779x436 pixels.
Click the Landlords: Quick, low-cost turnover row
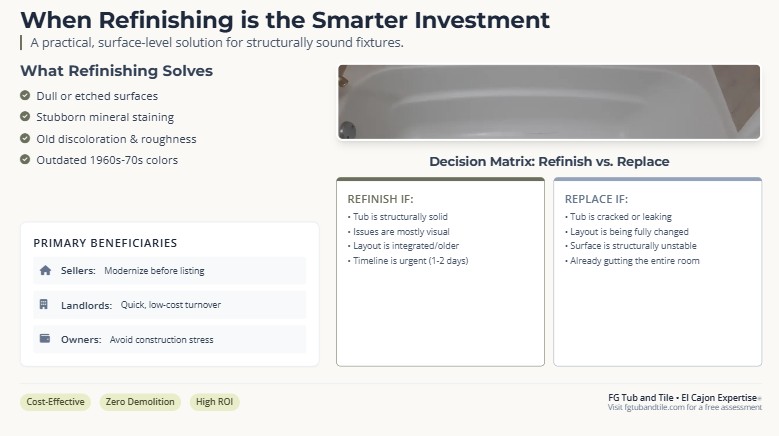point(169,305)
